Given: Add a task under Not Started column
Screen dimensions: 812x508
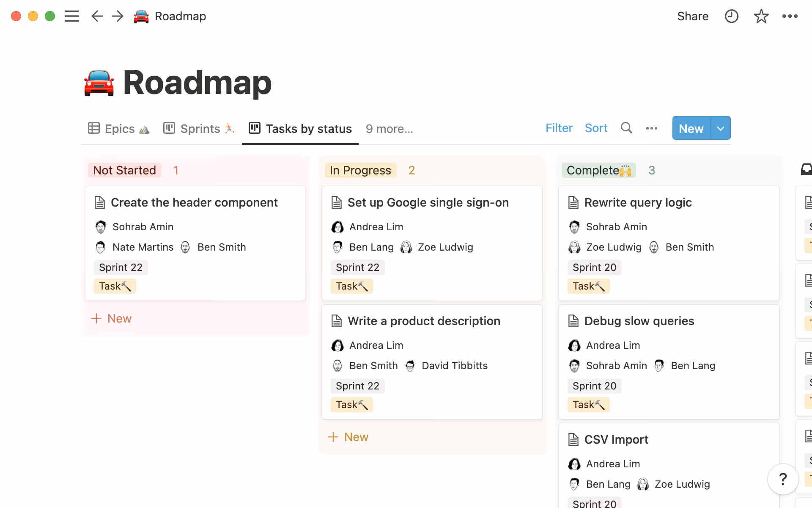Looking at the screenshot, I should coord(111,318).
